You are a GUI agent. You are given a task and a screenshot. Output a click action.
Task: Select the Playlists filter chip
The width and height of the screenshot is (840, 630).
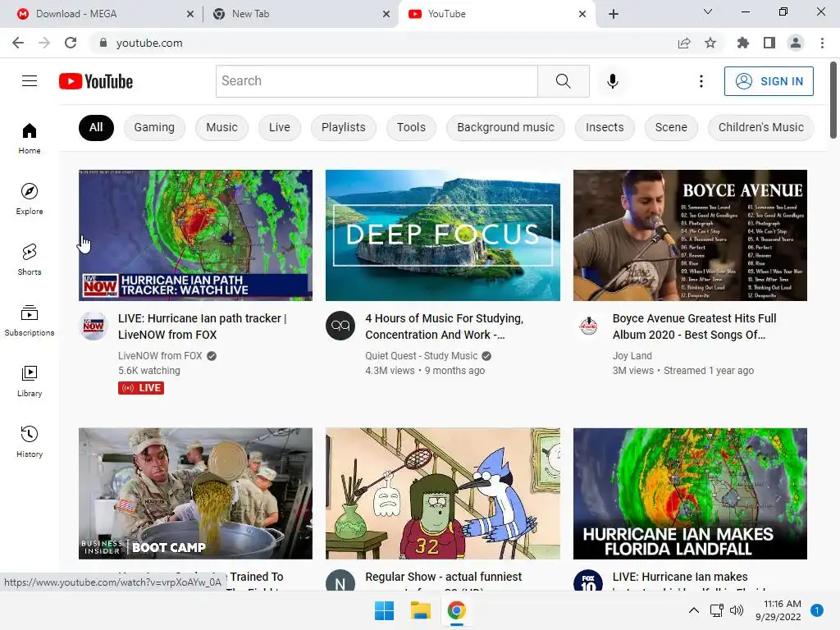coord(344,127)
